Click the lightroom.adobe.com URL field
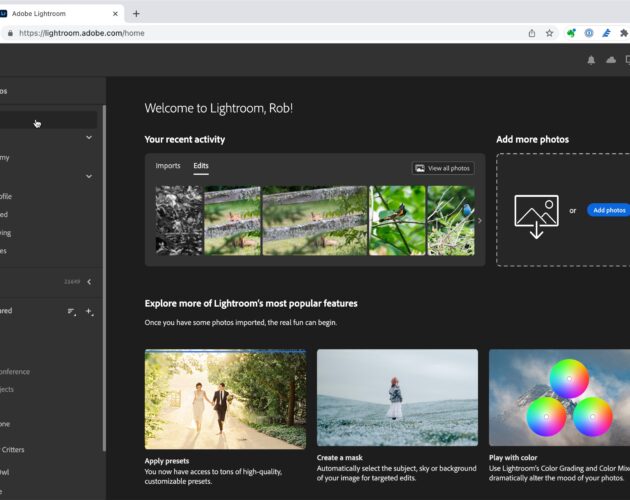 [x=82, y=33]
